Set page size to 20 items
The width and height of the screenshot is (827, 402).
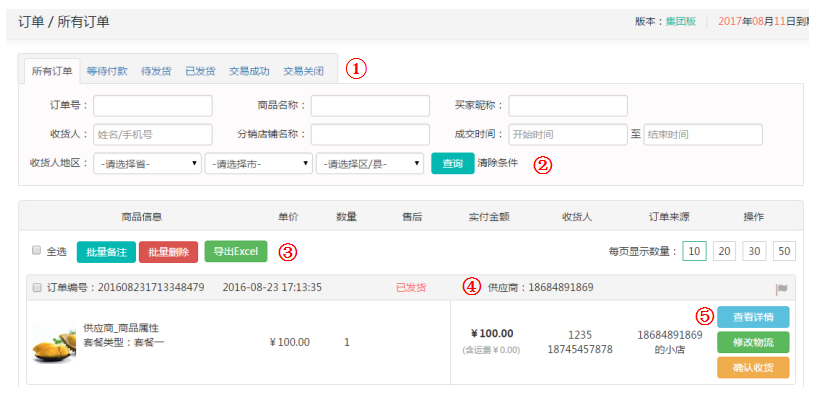pos(725,251)
